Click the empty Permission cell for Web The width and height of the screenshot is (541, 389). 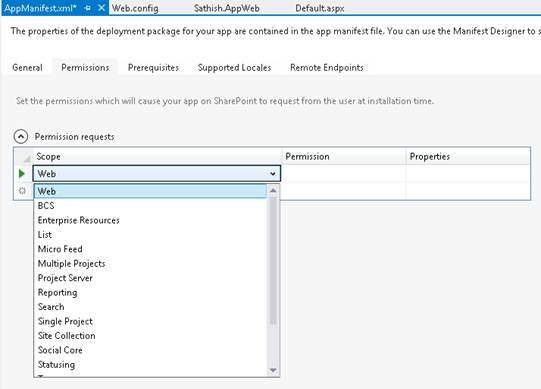tap(344, 173)
